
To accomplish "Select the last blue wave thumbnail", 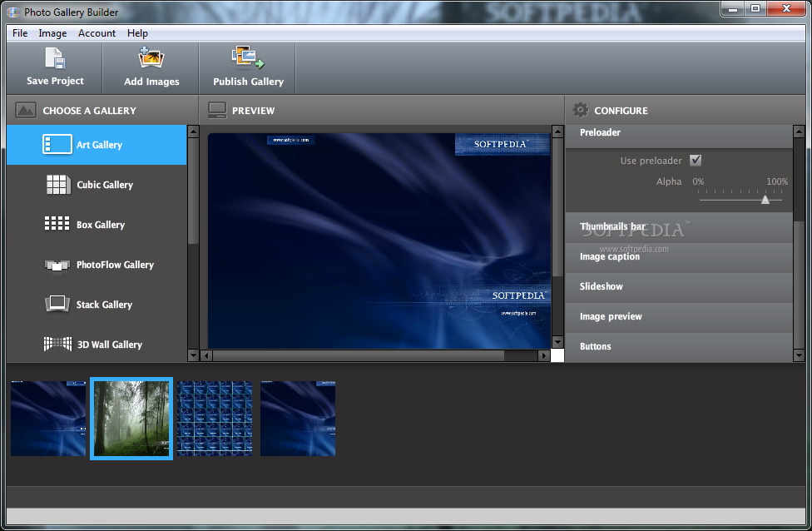I will [x=298, y=419].
